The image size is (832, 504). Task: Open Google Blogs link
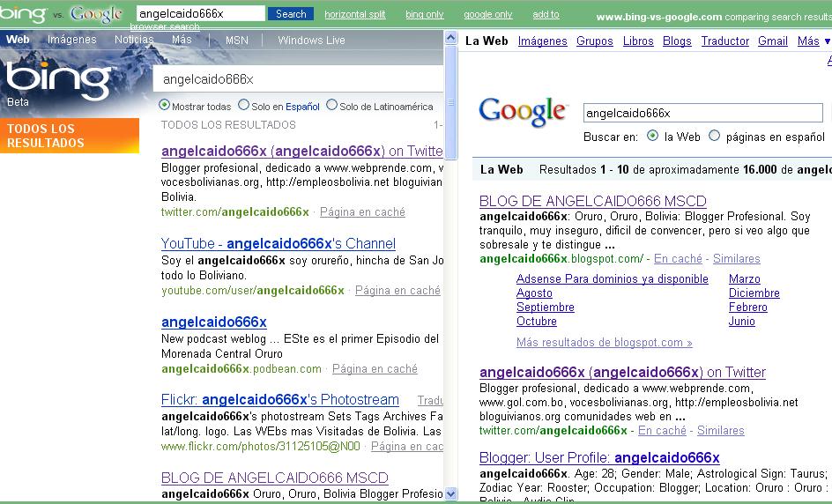point(677,41)
